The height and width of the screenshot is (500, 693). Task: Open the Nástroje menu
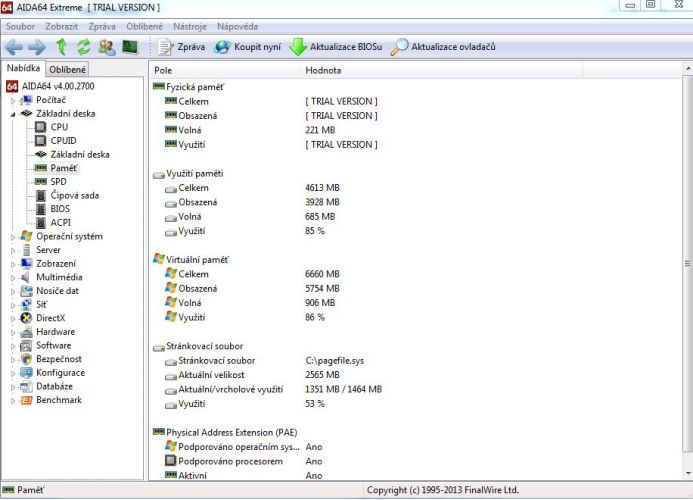[190, 27]
